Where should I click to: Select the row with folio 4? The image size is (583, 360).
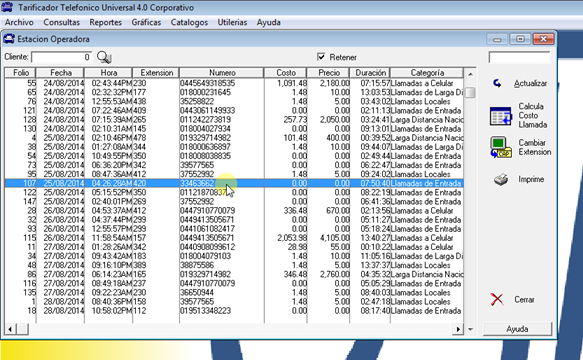click(x=234, y=138)
